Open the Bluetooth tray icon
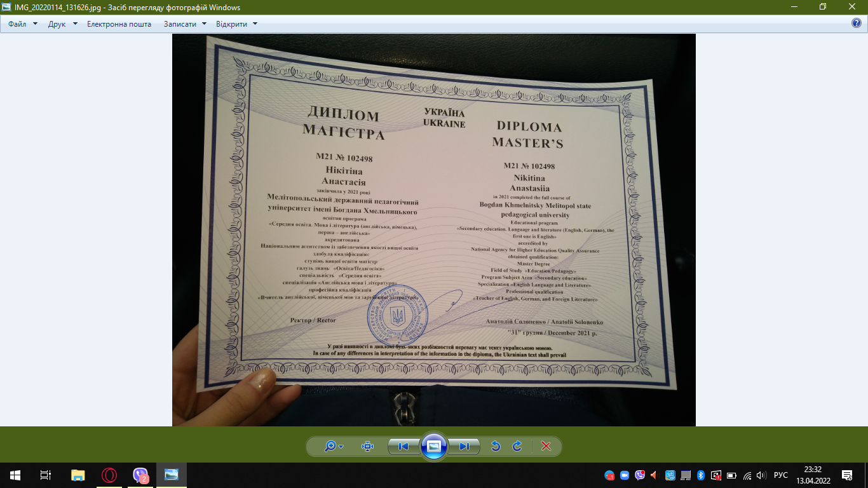Viewport: 868px width, 488px height. click(701, 475)
